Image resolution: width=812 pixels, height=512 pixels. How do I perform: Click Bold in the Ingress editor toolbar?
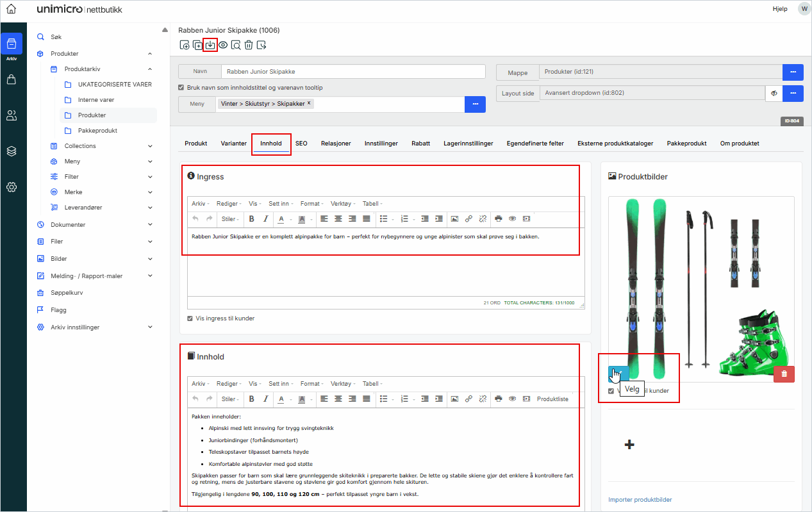pyautogui.click(x=251, y=219)
